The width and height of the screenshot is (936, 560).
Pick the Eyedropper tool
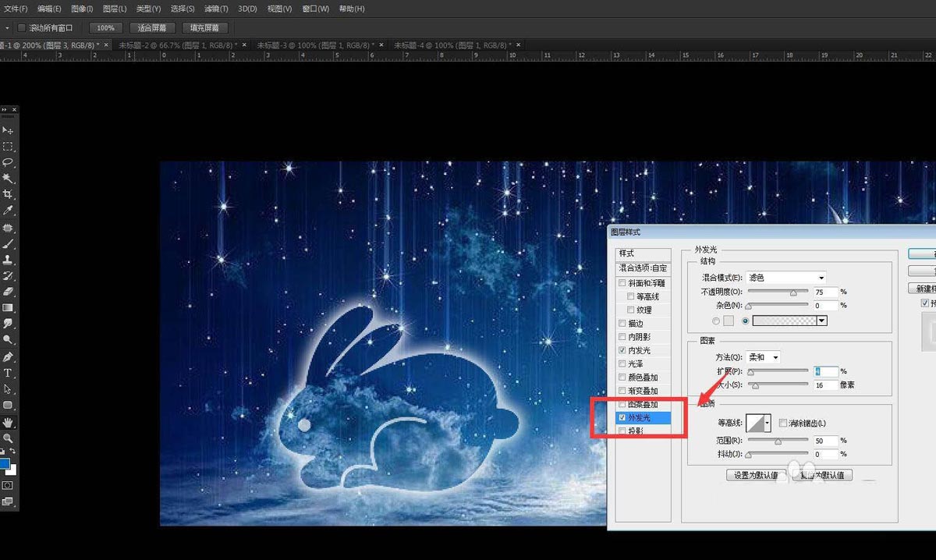8,211
